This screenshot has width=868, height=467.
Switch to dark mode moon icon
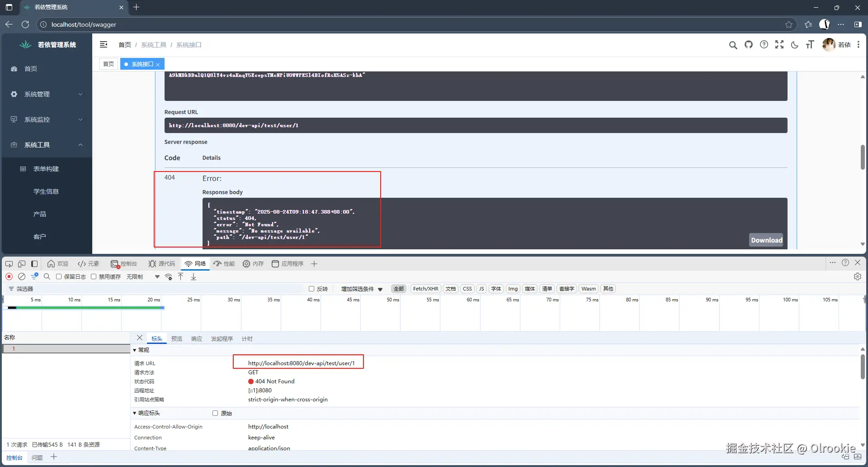click(795, 44)
